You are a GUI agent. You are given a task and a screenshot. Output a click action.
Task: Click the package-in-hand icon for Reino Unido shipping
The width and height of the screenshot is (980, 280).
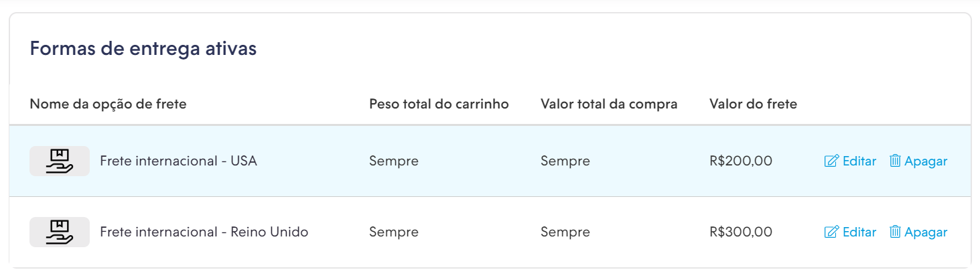click(x=60, y=232)
